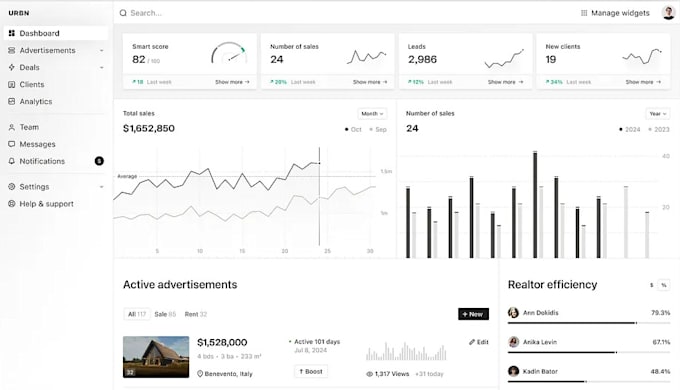The height and width of the screenshot is (390, 680).
Task: Click the Manage widgets grid icon
Action: (x=584, y=13)
